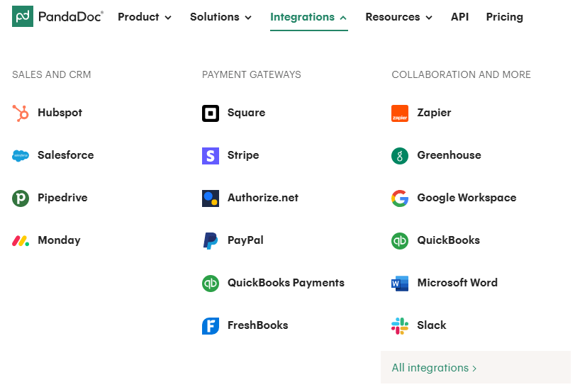Click the PayPal logo icon
This screenshot has width=575, height=392.
(x=211, y=240)
